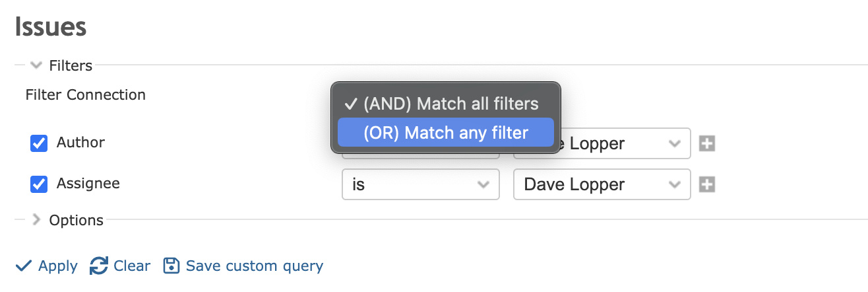Click the Clear link text

point(132,266)
